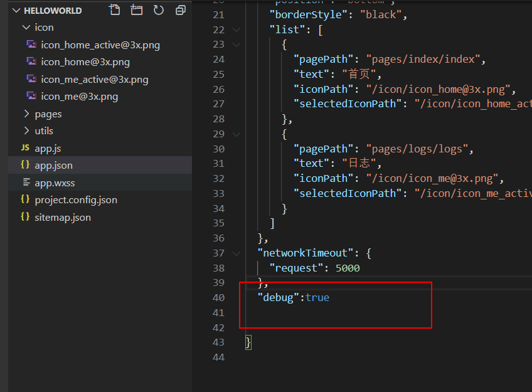Fold the "list" array at line 22
The image size is (532, 392).
pos(237,30)
